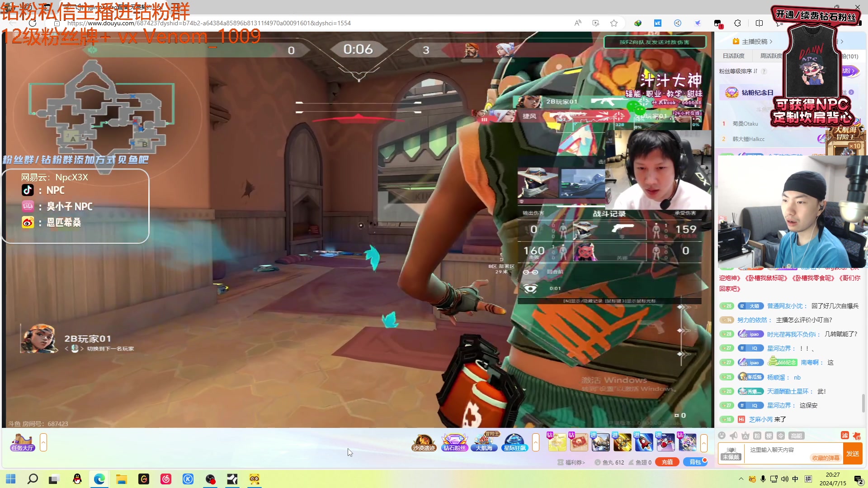The width and height of the screenshot is (868, 488).
Task: Expand the activity list arrow beside 星际狂飙
Action: coord(536,442)
